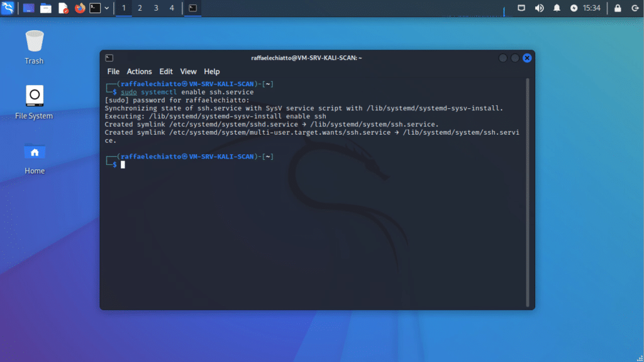The height and width of the screenshot is (362, 644).
Task: Switch to workspace 2
Action: [140, 8]
